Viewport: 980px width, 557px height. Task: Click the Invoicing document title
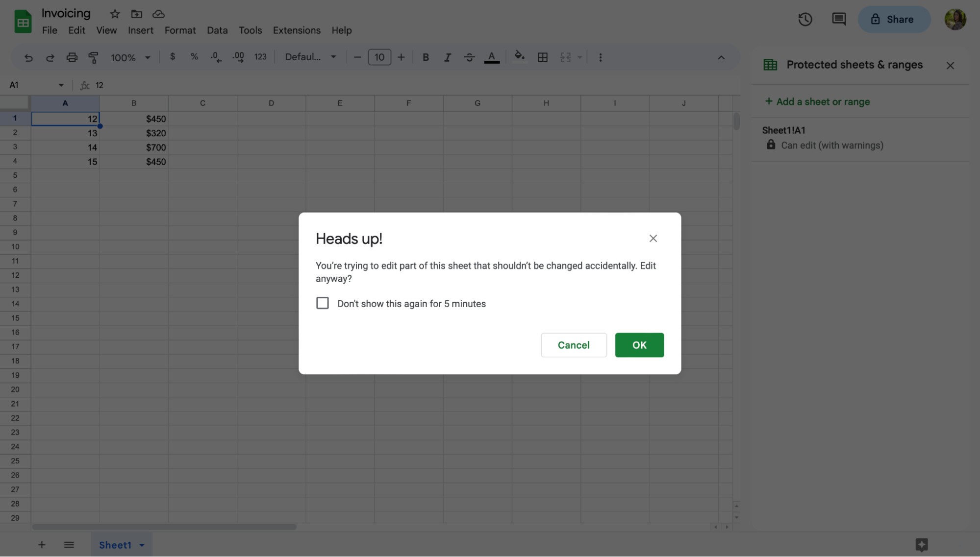(x=66, y=13)
